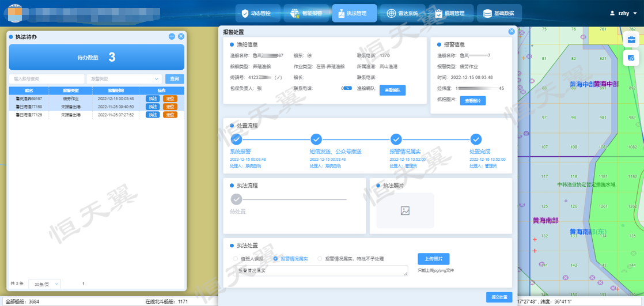Click the 雷达系统 radar icon
The width and height of the screenshot is (644, 306).
point(392,13)
